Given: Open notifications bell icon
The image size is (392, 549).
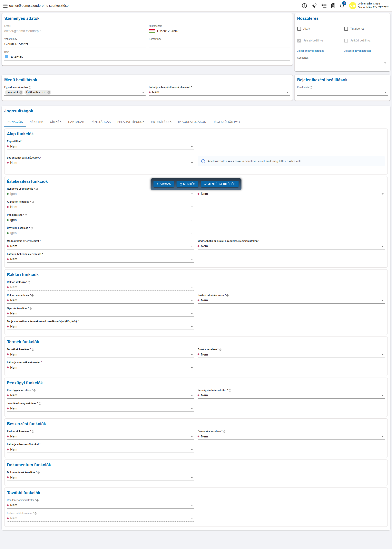Looking at the screenshot, I should tap(342, 6).
